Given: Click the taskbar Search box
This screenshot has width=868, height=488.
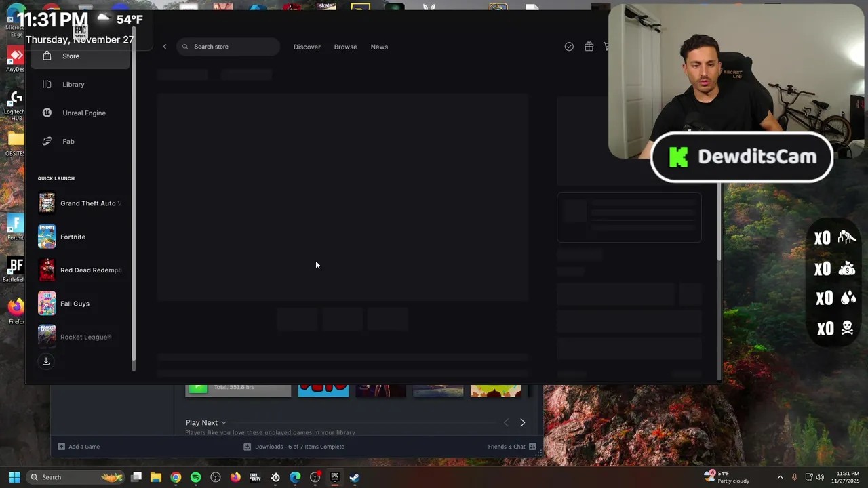Looking at the screenshot, I should point(74,477).
